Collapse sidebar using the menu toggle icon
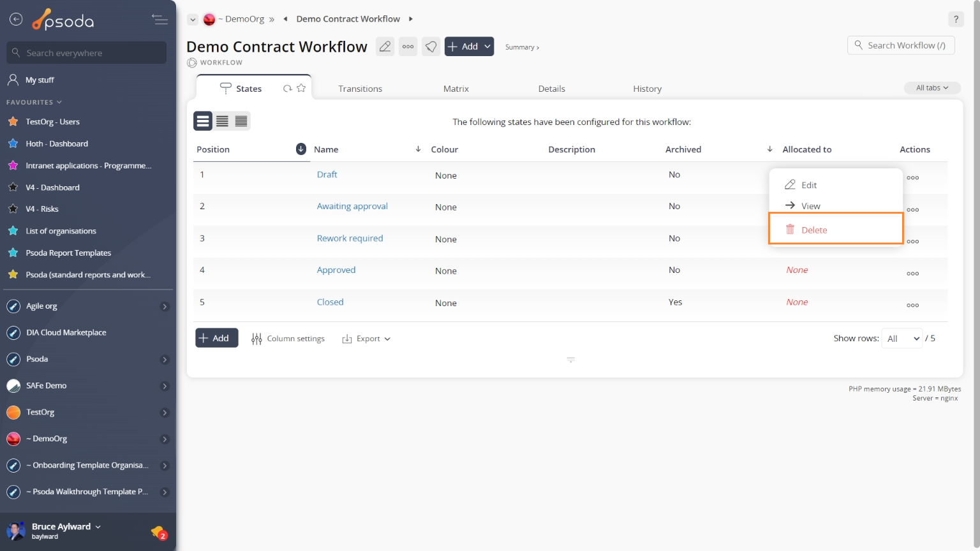The image size is (980, 551). pyautogui.click(x=160, y=20)
